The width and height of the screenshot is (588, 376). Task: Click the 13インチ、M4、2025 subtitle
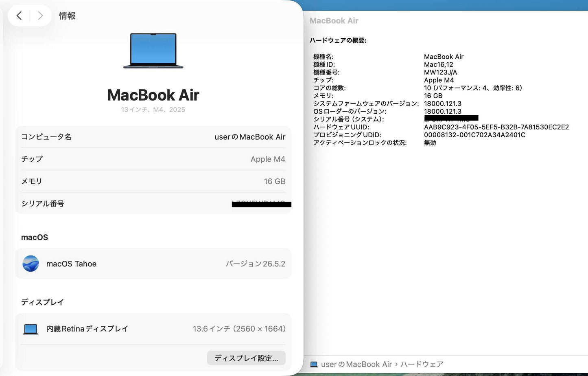[153, 110]
